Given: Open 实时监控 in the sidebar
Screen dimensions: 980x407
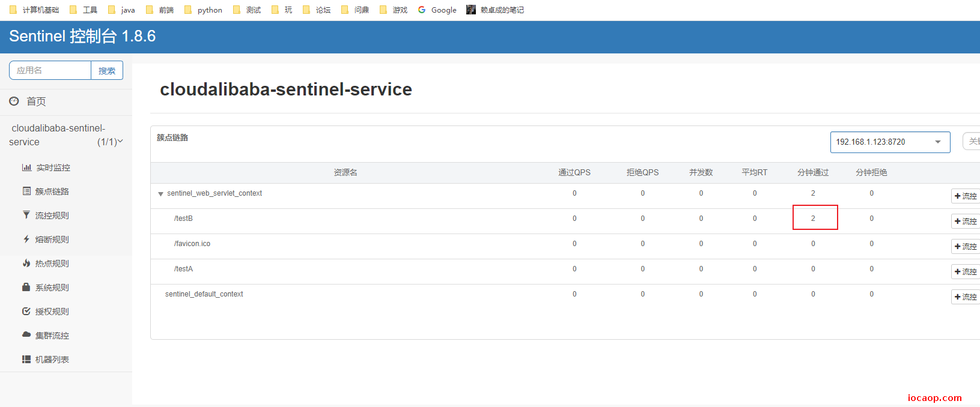Looking at the screenshot, I should [x=53, y=167].
